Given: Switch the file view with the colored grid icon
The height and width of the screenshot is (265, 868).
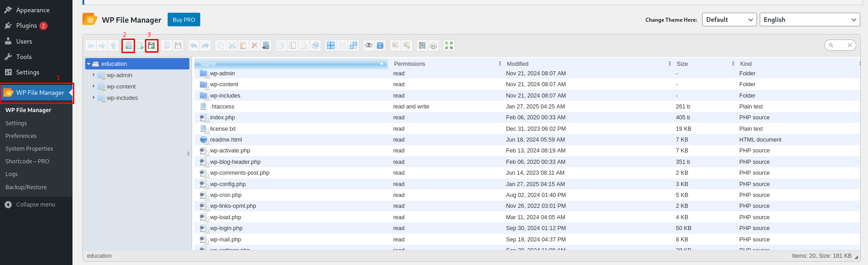Looking at the screenshot, I should [x=422, y=45].
